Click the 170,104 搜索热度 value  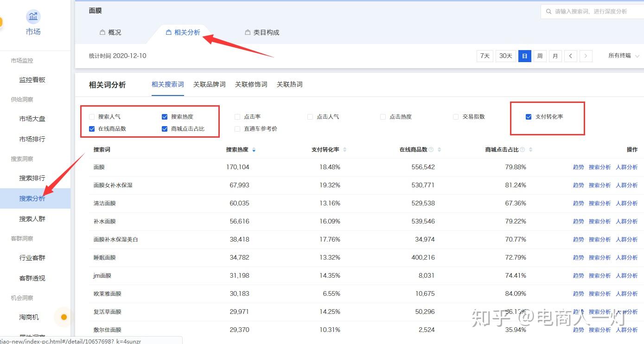click(x=238, y=167)
